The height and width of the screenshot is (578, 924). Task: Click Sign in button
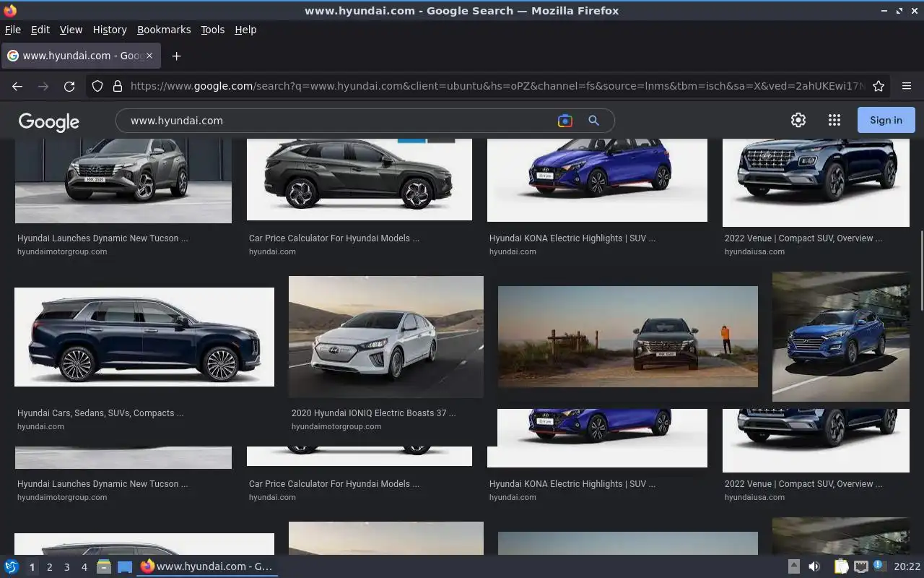(x=886, y=120)
